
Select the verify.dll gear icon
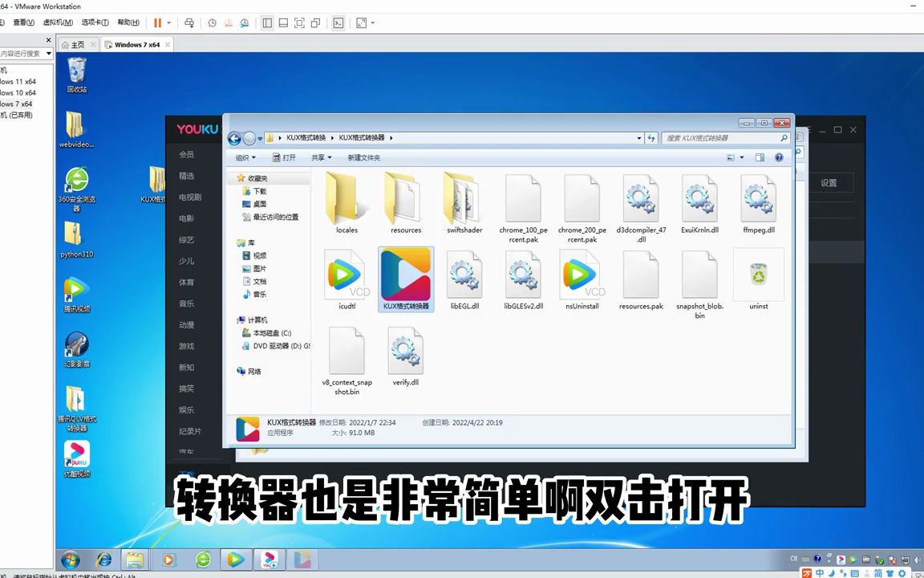(405, 351)
